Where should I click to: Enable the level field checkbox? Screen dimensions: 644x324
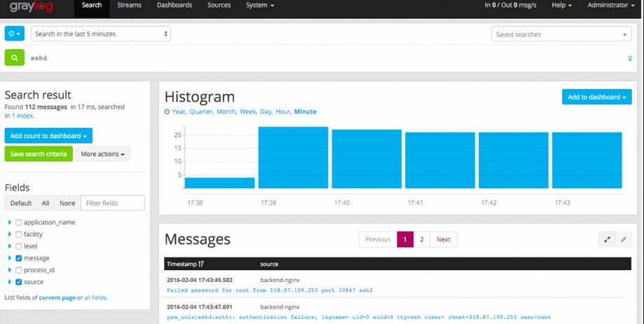18,246
